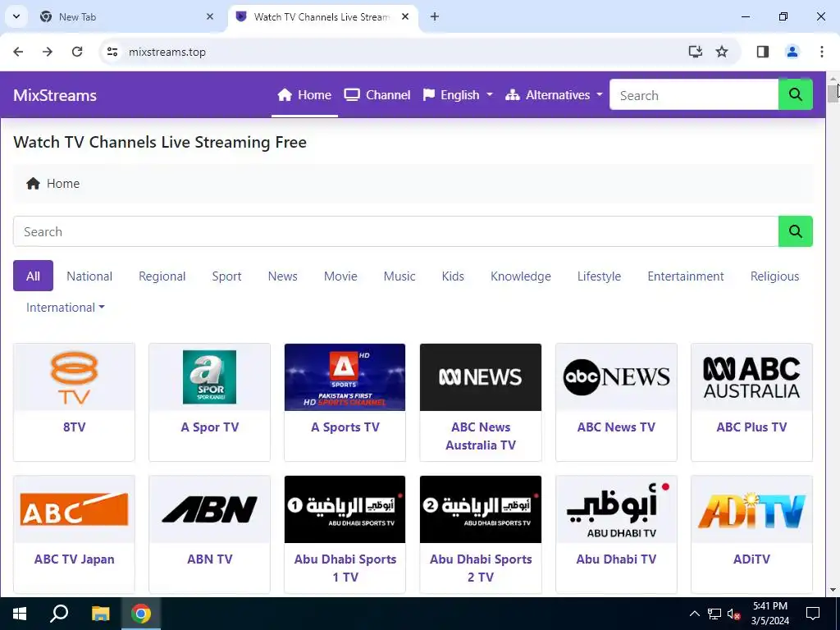Open the Abu Dhabi Sports 2 TV link

tap(481, 568)
